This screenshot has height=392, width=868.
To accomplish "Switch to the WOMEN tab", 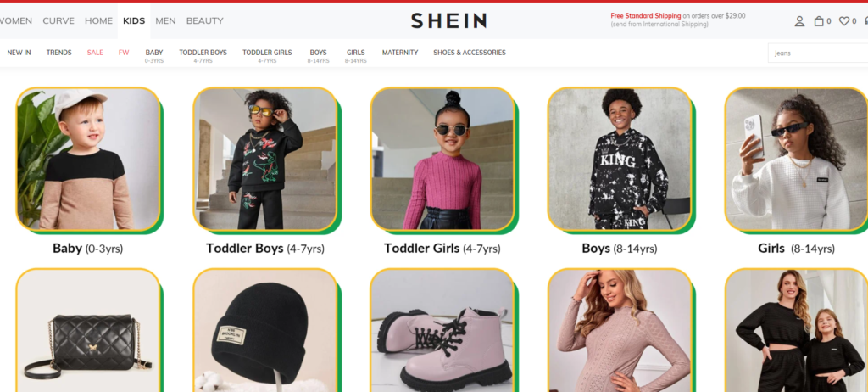I will [x=15, y=21].
